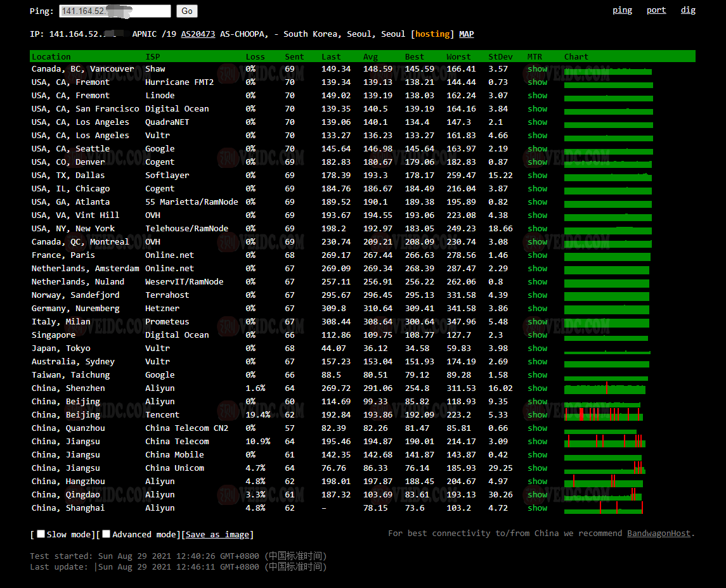Viewport: 726px width, 588px height.
Task: Enable the Slow mode checkbox
Action: pos(41,534)
